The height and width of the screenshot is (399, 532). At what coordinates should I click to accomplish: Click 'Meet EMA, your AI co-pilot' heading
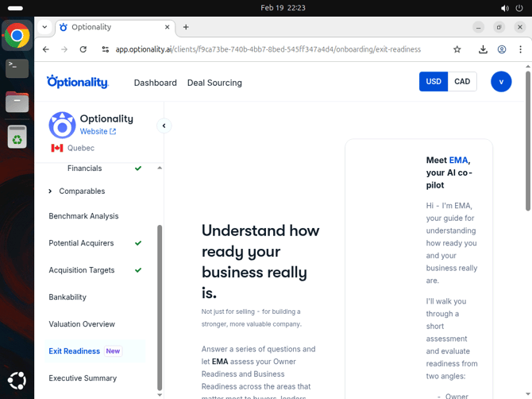(x=449, y=172)
